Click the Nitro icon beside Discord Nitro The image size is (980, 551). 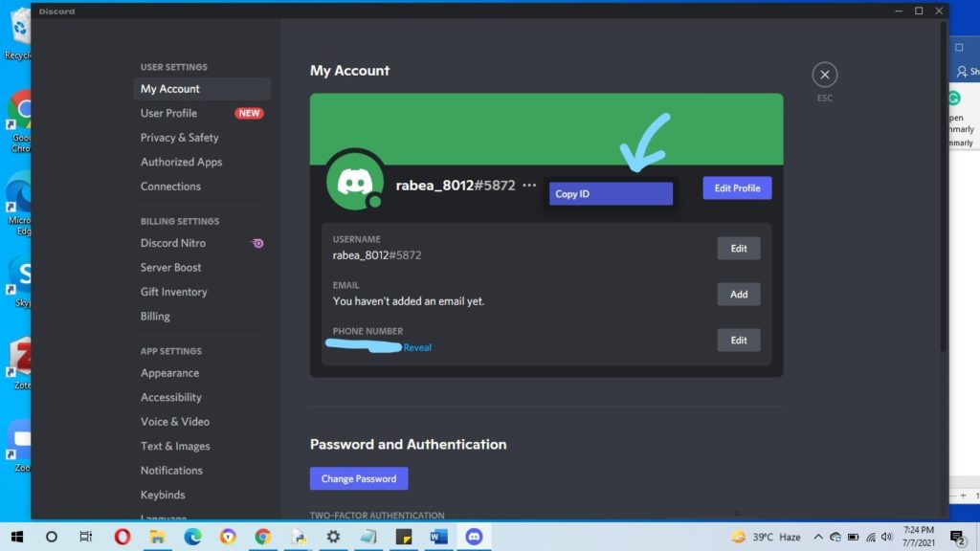click(256, 243)
